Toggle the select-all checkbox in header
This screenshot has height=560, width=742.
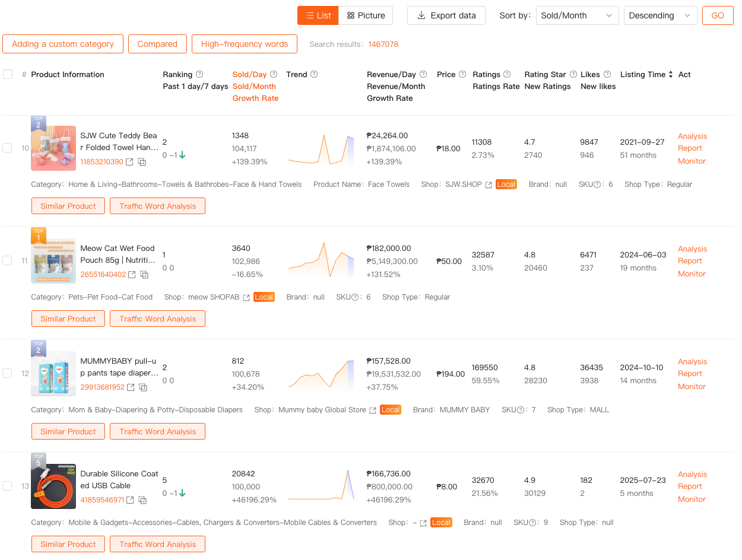[x=8, y=74]
